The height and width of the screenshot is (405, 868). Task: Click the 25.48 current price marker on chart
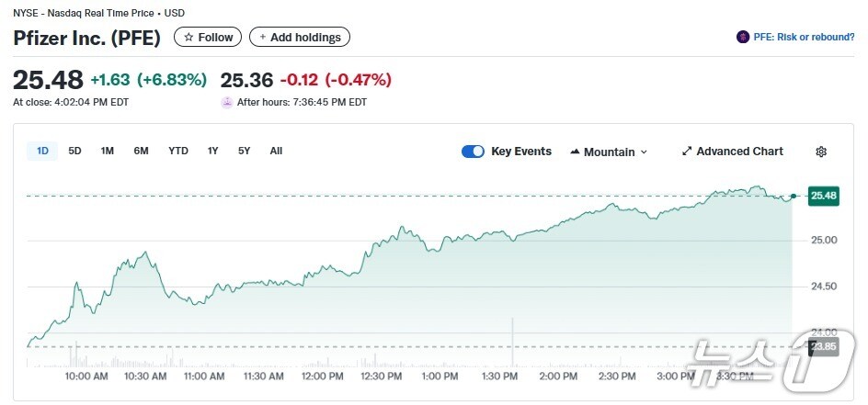tap(823, 196)
